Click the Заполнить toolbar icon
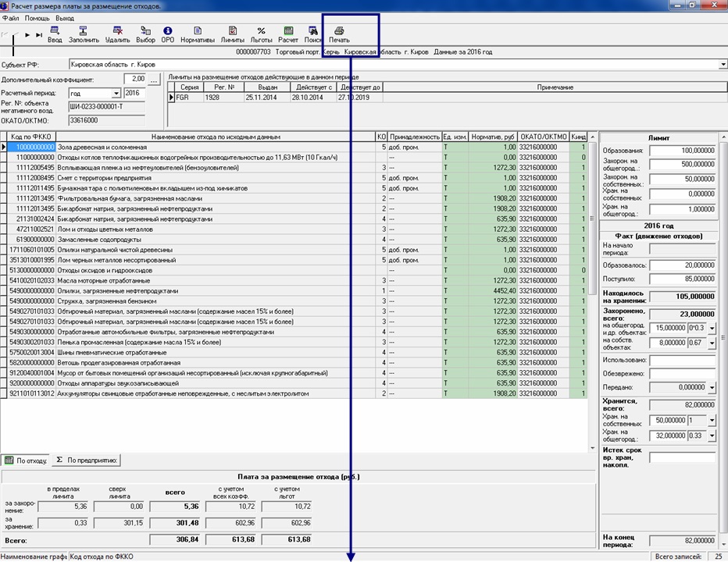Screen dimensions: 728x562 (84, 33)
